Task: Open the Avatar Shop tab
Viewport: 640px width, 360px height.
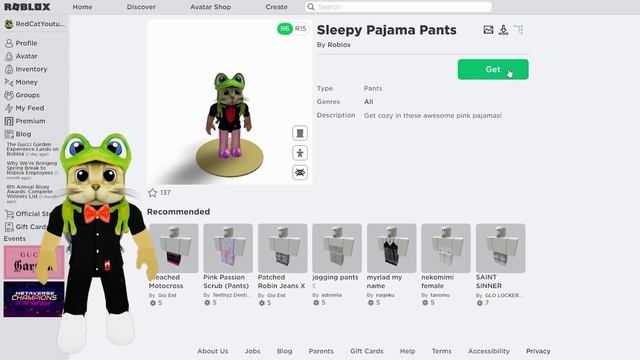Action: pyautogui.click(x=211, y=7)
